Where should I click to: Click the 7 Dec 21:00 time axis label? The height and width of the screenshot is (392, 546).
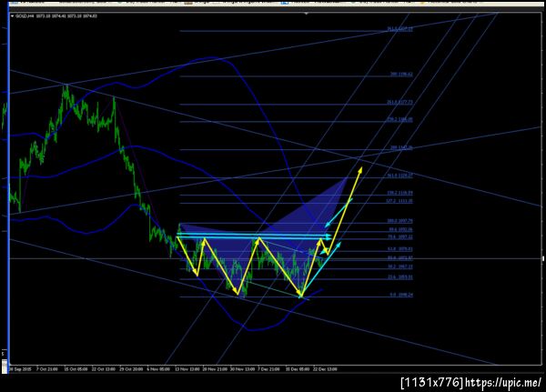[268, 369]
